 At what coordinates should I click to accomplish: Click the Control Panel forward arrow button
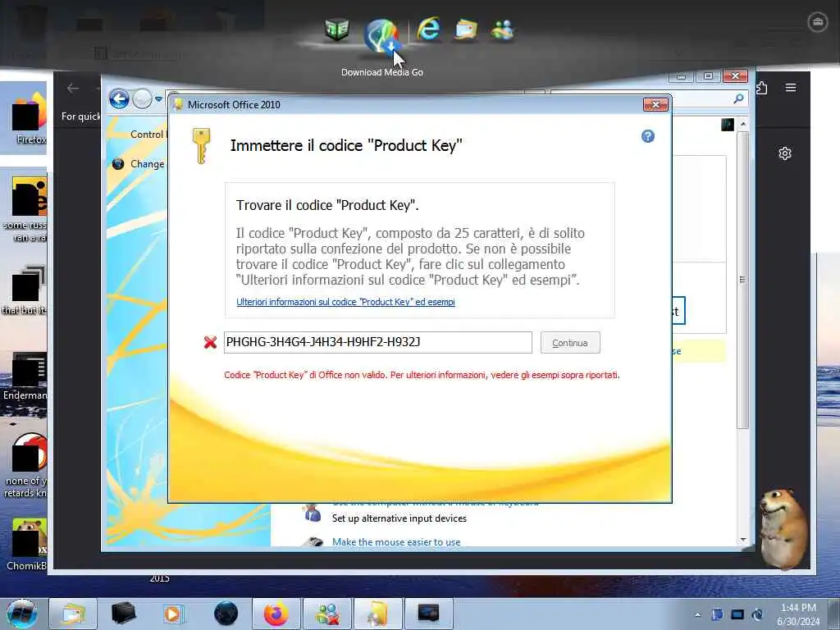coord(142,98)
